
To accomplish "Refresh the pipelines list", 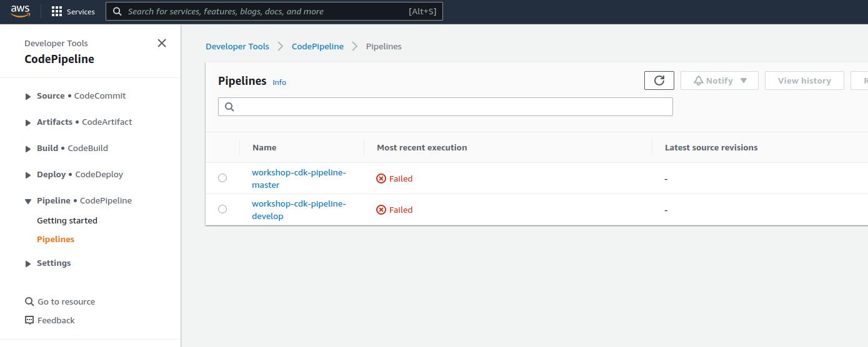I will 659,81.
